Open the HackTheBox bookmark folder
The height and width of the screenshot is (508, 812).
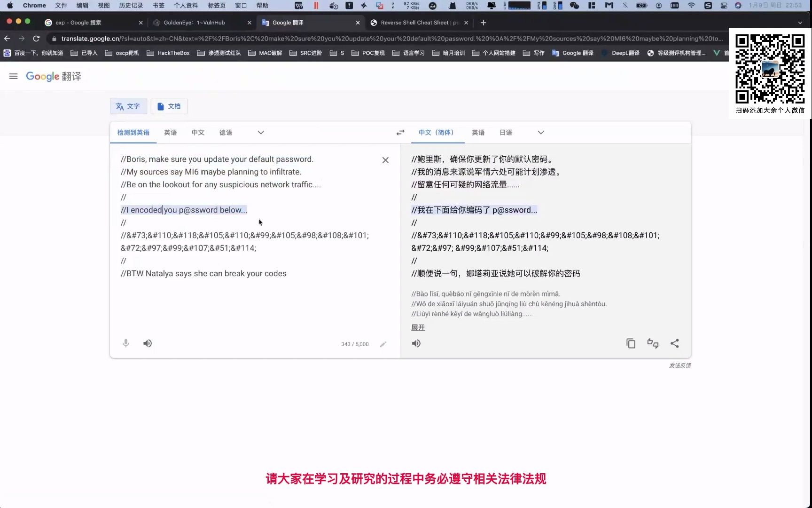click(x=168, y=53)
